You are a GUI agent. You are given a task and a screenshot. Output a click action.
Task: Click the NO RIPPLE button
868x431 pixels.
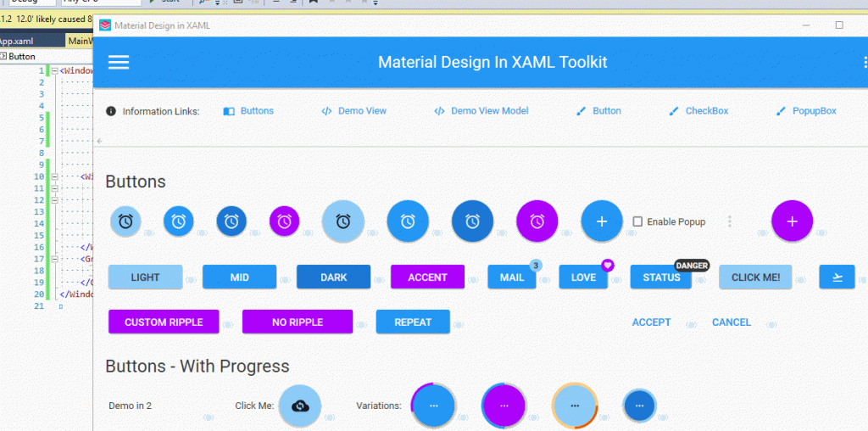pos(298,322)
